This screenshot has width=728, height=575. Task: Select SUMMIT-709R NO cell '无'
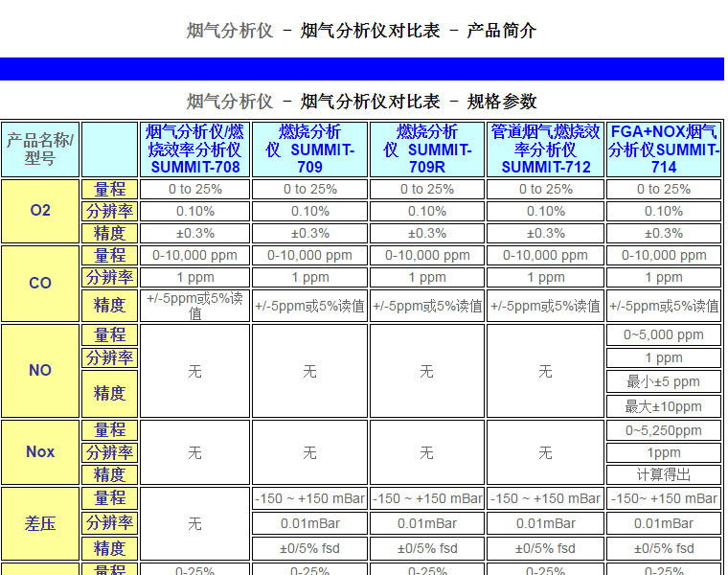[x=427, y=371]
